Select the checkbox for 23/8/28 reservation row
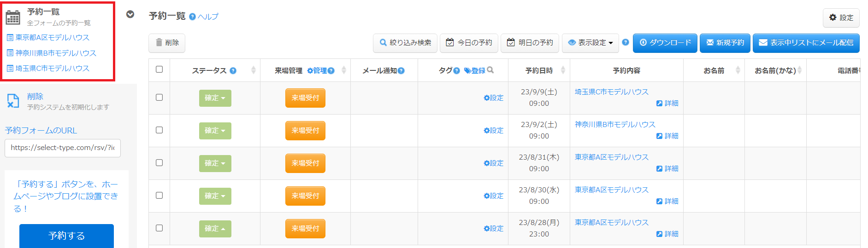The image size is (868, 248). [159, 228]
